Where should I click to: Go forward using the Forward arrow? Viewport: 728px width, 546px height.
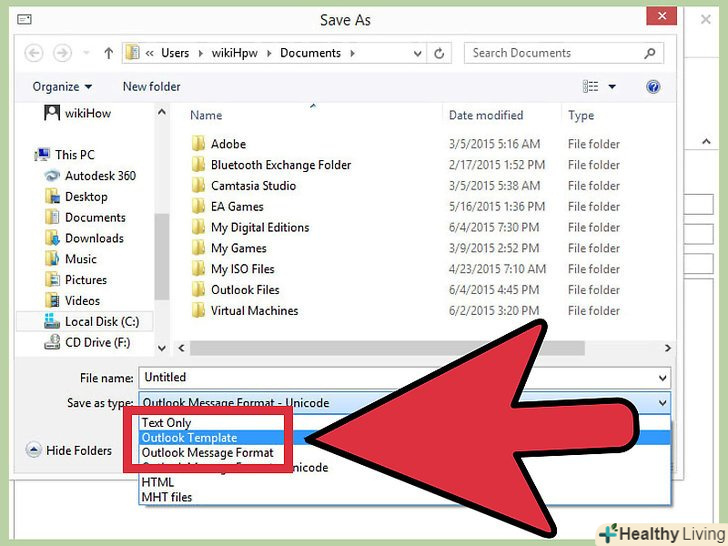point(62,53)
